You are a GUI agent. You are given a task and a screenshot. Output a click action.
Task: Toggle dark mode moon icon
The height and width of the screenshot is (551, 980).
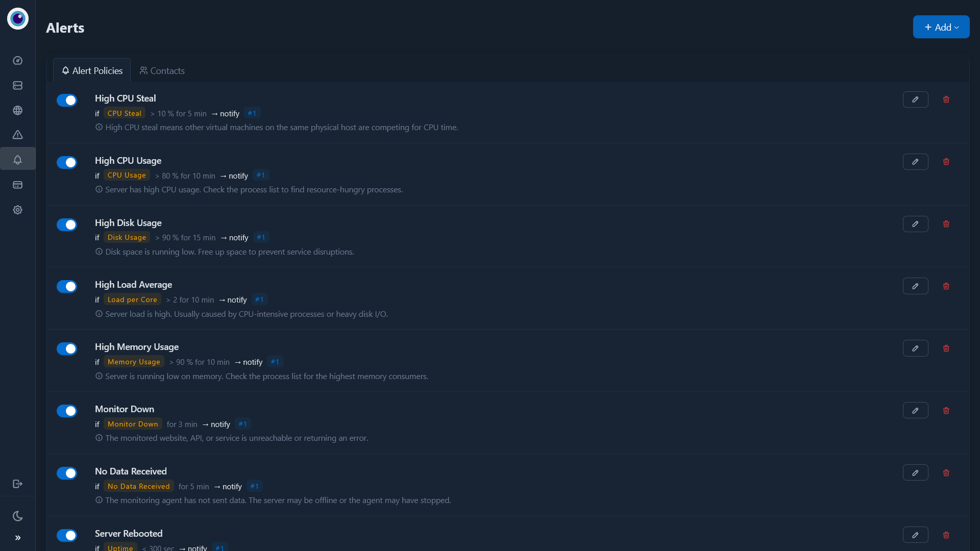[17, 516]
